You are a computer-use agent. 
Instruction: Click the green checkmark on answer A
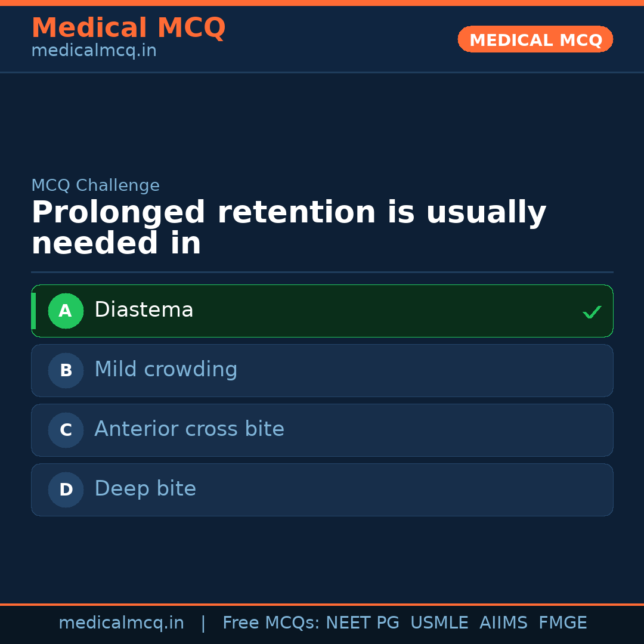point(592,311)
